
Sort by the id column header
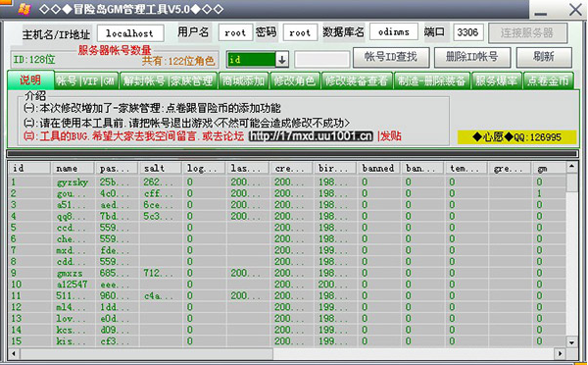29,168
